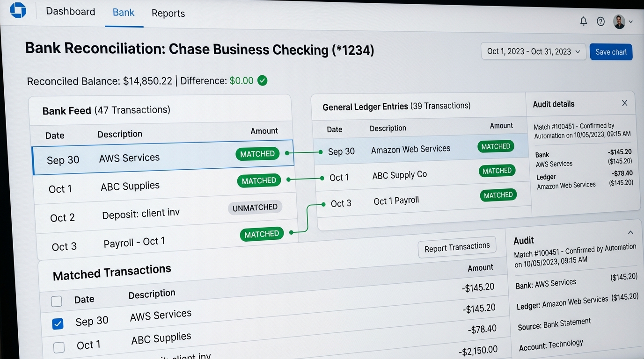Toggle the select-all checkbox in Matched Transactions
This screenshot has height=359, width=644.
(56, 302)
